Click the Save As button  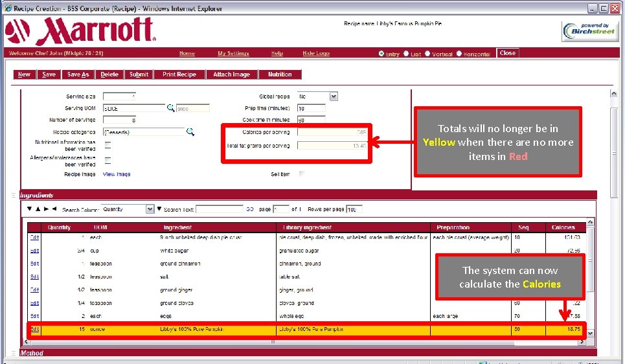tap(78, 74)
